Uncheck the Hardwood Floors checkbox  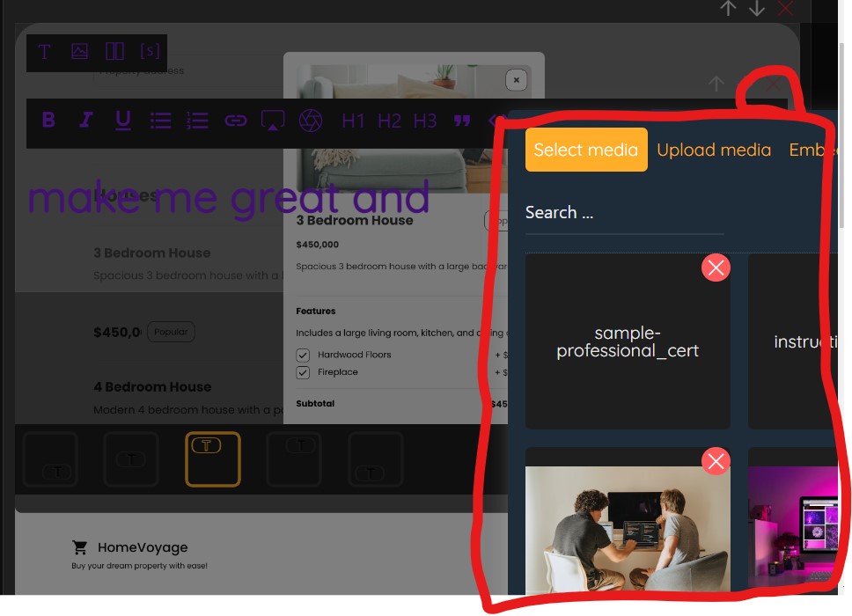[303, 356]
